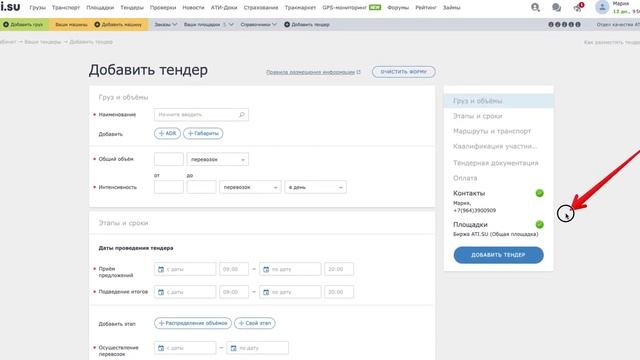640x360 pixels.
Task: Open the Общий объём units dropdown 'перевозок'
Action: (x=218, y=159)
